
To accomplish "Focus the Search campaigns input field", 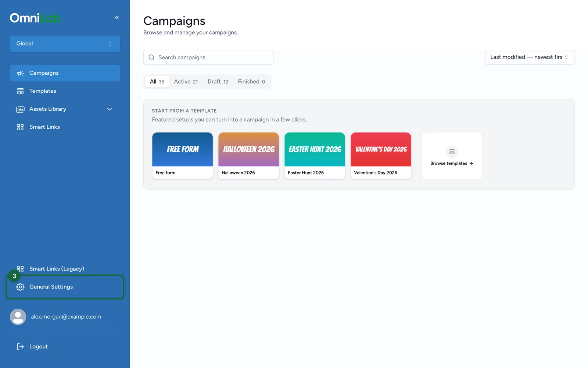I will (208, 57).
